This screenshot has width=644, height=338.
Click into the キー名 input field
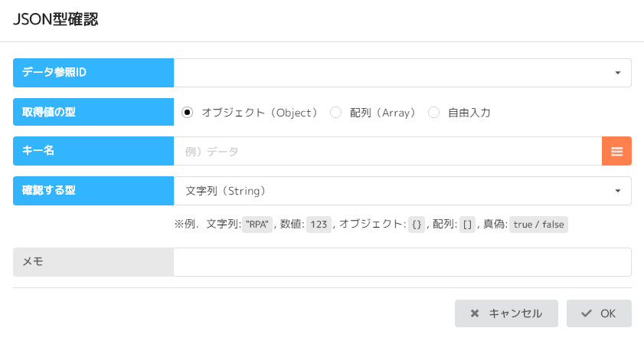click(x=387, y=152)
